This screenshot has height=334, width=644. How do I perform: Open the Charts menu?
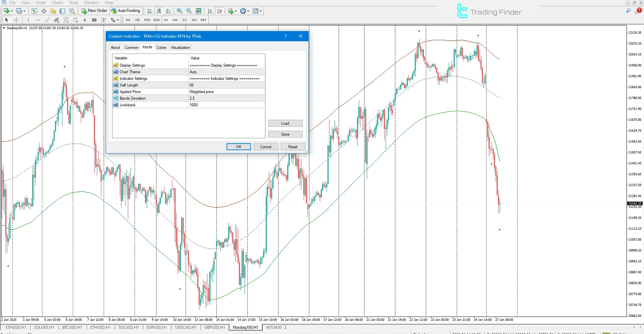57,2
